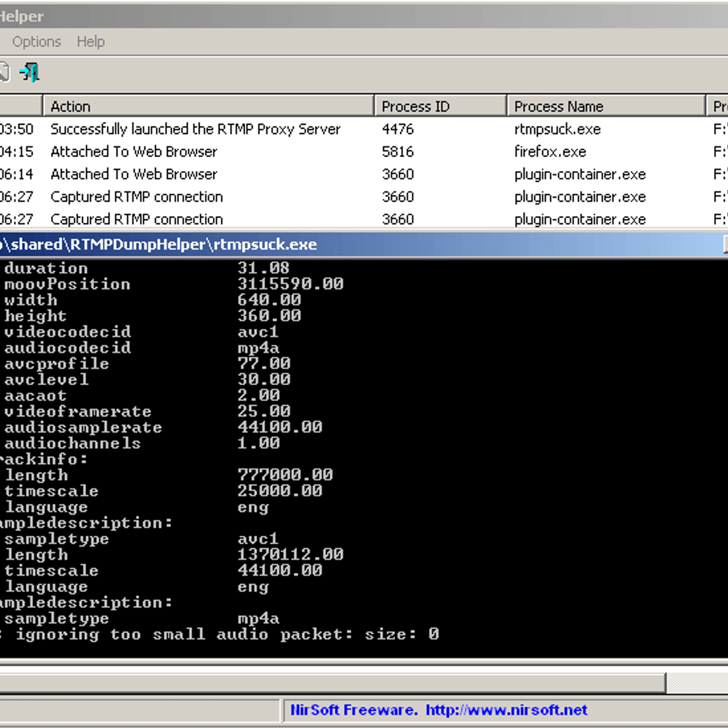
Task: Click the leftmost Properties toolbar icon
Action: click(x=4, y=72)
